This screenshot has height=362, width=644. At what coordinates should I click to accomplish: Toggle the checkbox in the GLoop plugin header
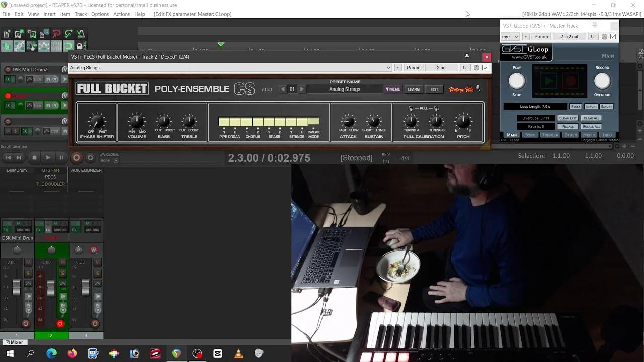[x=613, y=36]
